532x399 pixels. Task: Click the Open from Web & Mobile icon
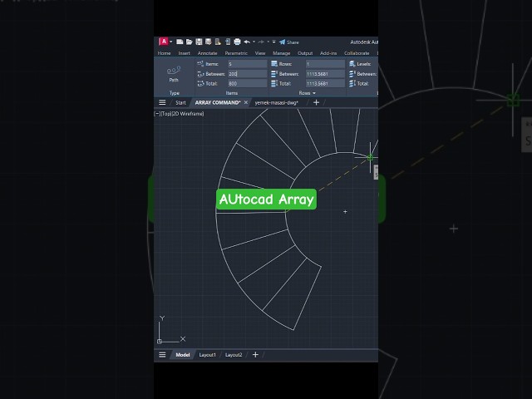[218, 42]
